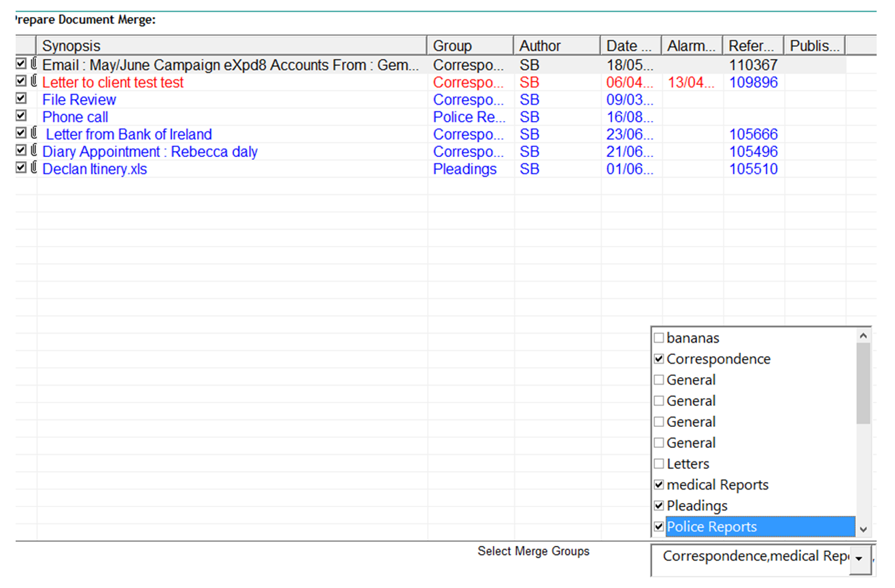895x588 pixels.
Task: Click paperclip icon on Bank of Ireland row
Action: (33, 133)
